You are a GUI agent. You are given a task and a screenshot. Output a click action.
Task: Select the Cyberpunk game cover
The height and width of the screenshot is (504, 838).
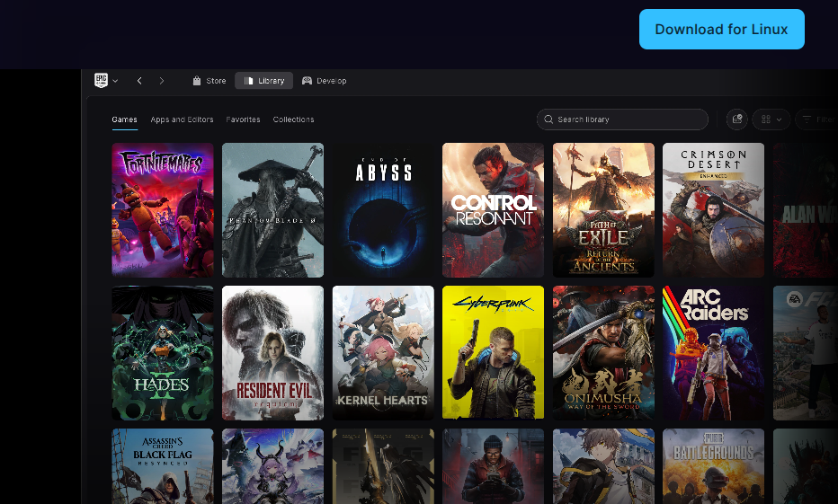click(494, 353)
